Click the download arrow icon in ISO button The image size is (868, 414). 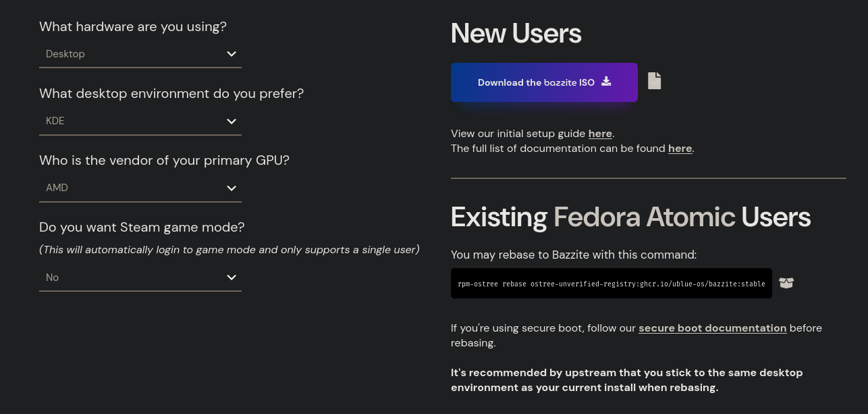[x=606, y=82]
